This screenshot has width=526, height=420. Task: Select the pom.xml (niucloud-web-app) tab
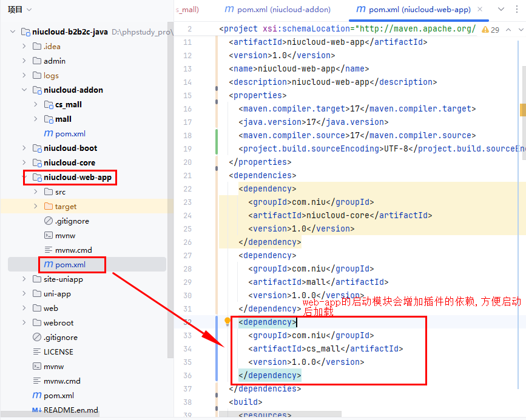414,10
